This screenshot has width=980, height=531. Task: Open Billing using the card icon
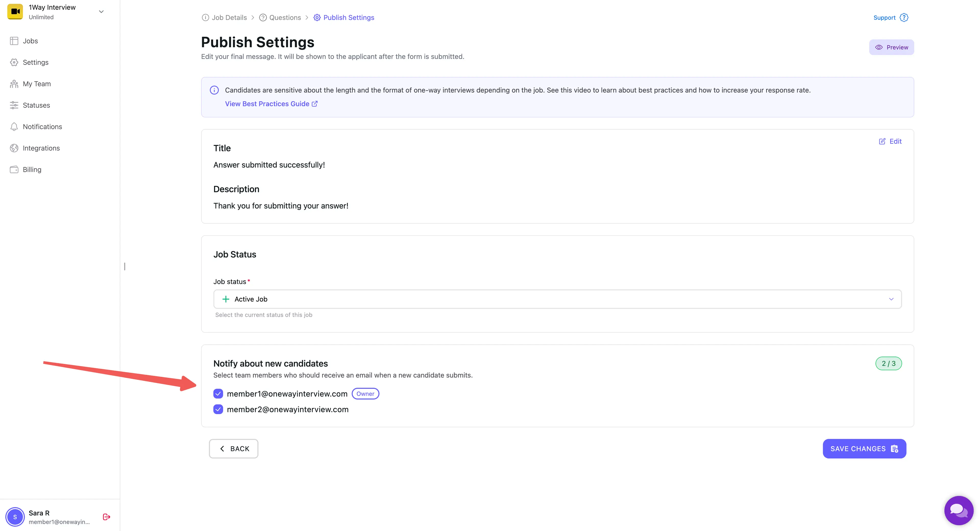tap(14, 170)
